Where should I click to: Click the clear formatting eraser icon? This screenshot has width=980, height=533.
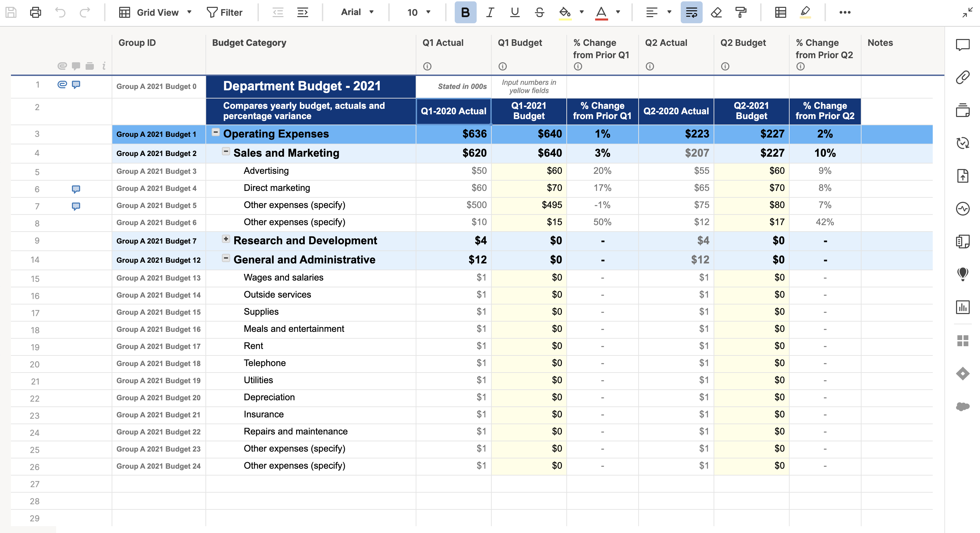pos(716,13)
